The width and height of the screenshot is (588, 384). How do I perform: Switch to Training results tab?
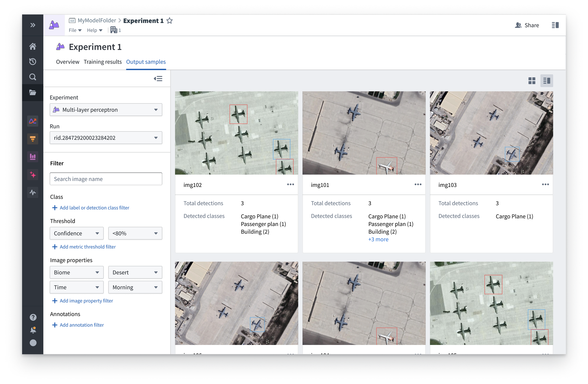click(103, 62)
